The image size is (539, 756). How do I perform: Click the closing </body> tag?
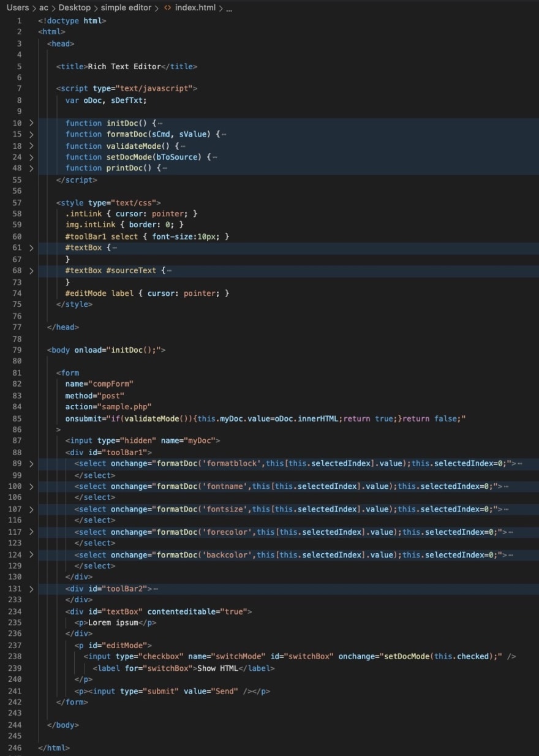pyautogui.click(x=63, y=725)
